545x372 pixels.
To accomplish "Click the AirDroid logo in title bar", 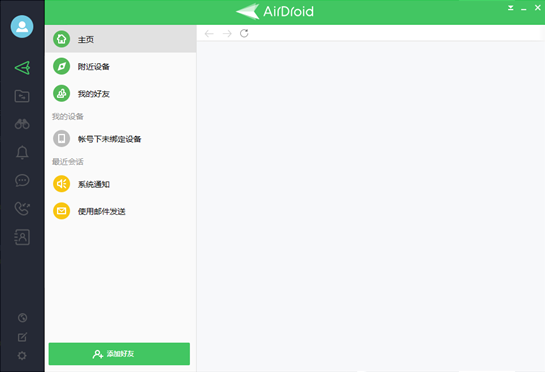I will [275, 11].
